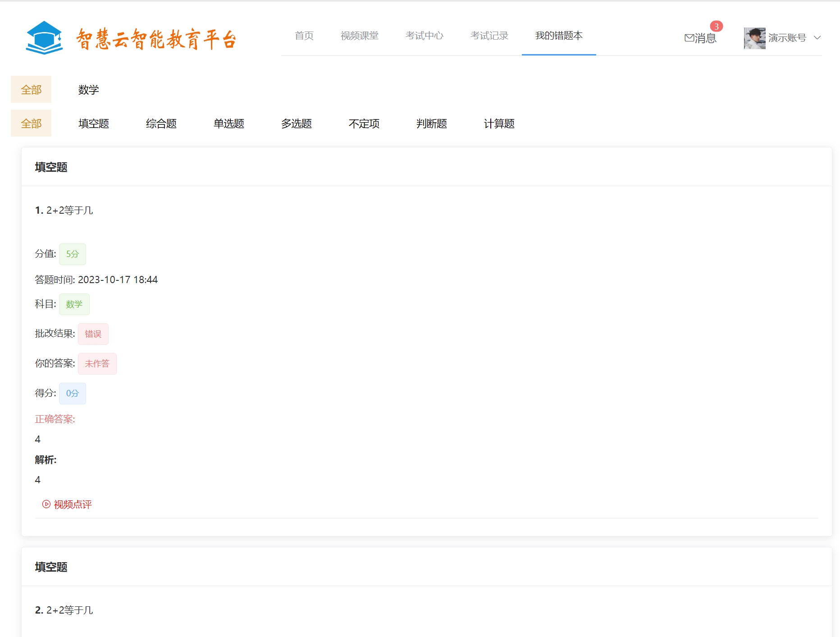Filter by 数学 subject
This screenshot has width=840, height=637.
click(88, 90)
